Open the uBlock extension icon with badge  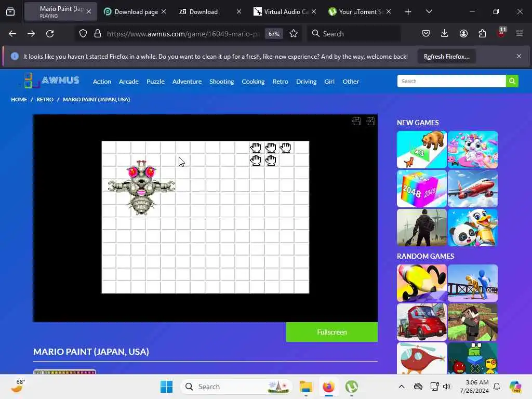coord(501,33)
